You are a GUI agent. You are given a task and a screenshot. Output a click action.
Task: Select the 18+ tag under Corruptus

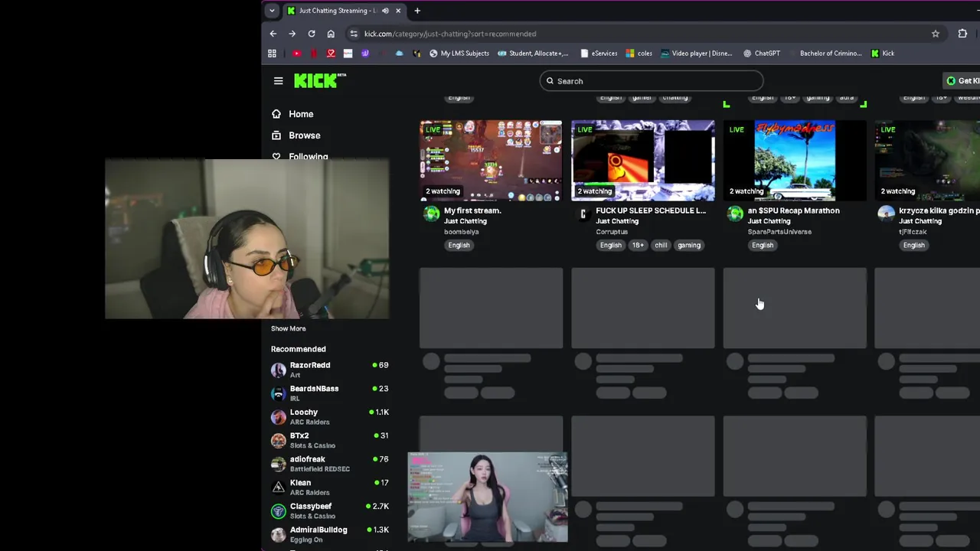click(x=638, y=245)
